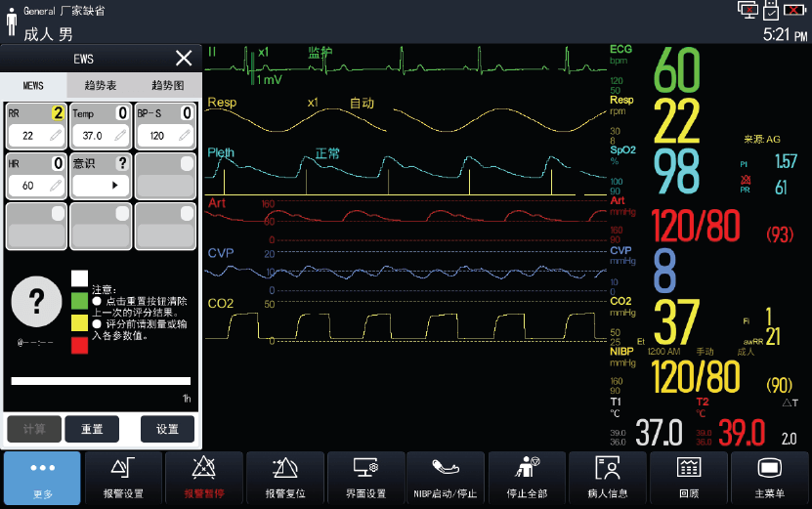Switch to the 趋势图 trend graph tab
The height and width of the screenshot is (509, 812).
tap(166, 85)
